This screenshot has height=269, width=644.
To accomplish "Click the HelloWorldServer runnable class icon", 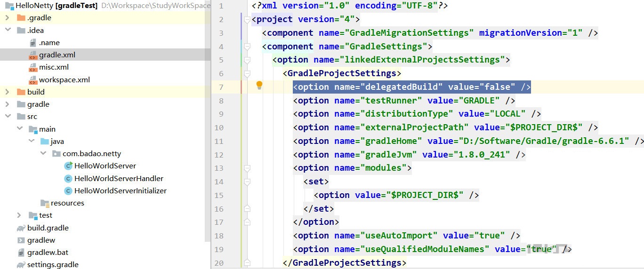I will click(x=68, y=166).
